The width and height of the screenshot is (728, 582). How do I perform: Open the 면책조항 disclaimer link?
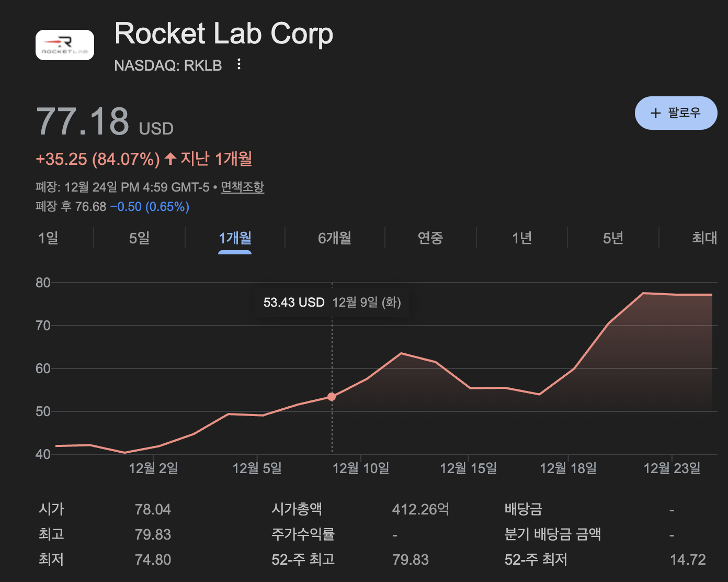click(x=242, y=187)
